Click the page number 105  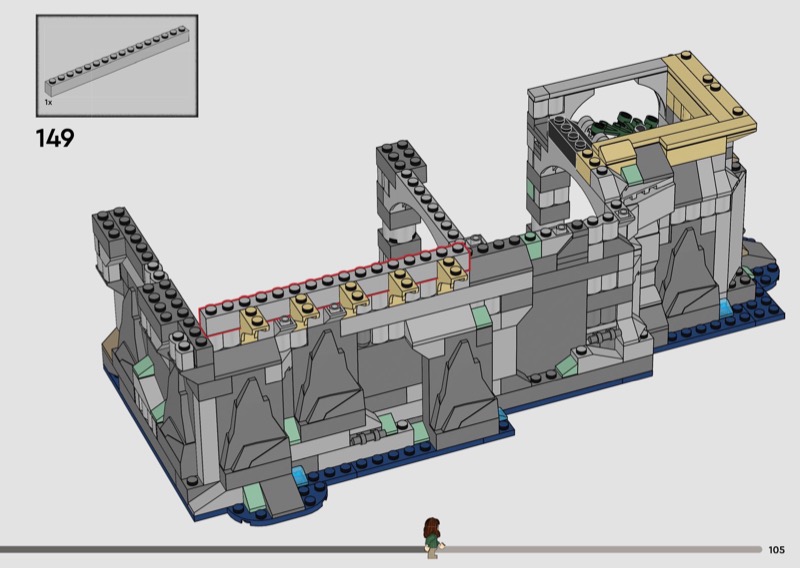[777, 549]
